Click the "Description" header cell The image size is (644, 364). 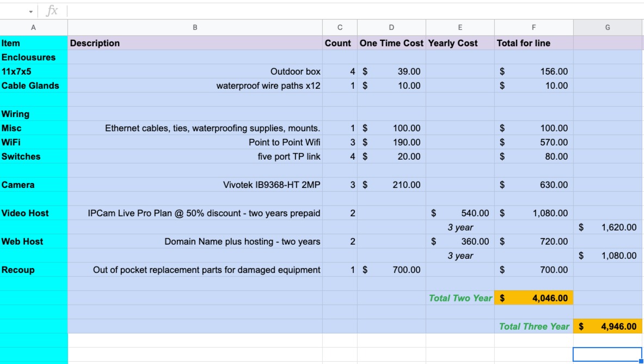[x=195, y=43]
